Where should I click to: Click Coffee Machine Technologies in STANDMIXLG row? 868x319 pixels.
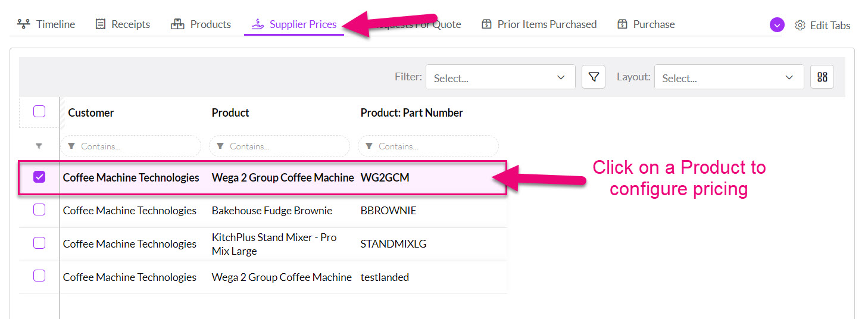coord(130,244)
